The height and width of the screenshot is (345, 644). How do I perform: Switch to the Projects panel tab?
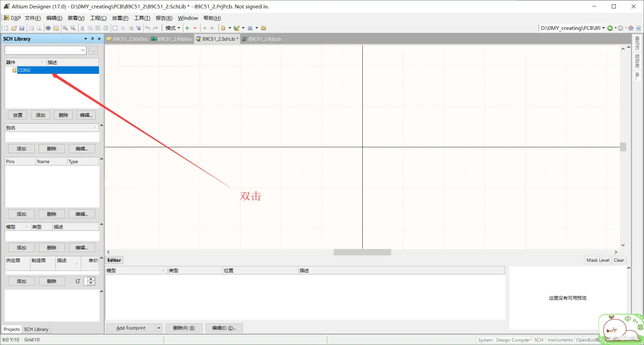point(11,329)
